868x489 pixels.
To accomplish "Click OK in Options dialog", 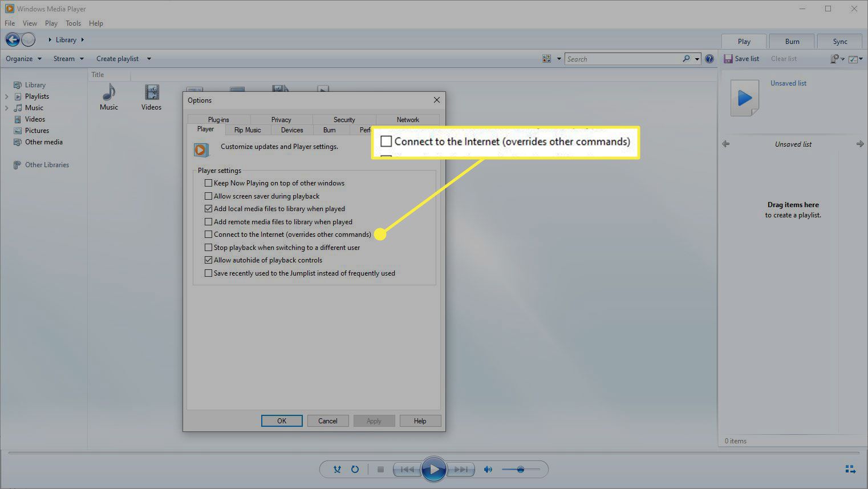I will tap(282, 421).
